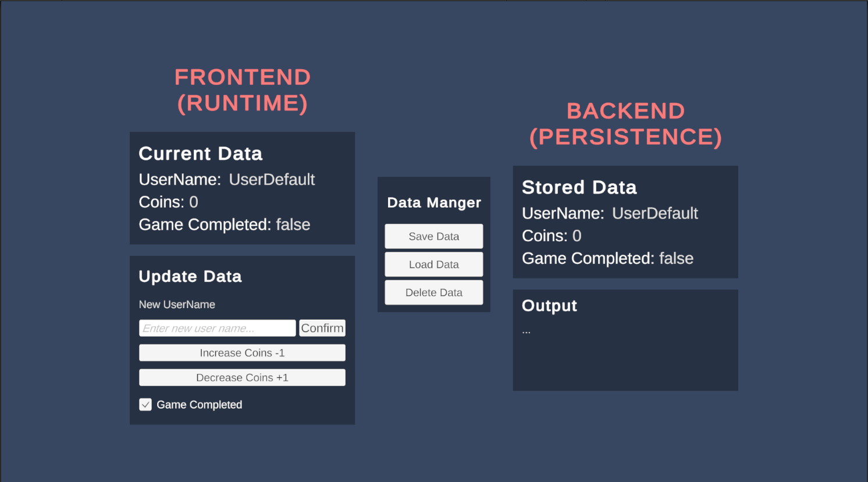Click the Output ellipsis text
This screenshot has height=482, width=868.
527,332
